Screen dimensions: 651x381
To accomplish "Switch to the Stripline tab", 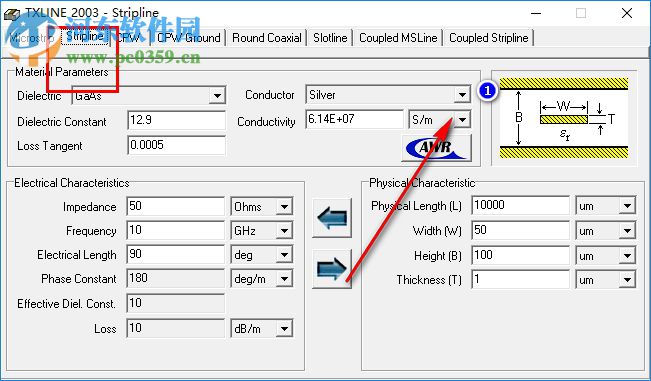I will [85, 37].
